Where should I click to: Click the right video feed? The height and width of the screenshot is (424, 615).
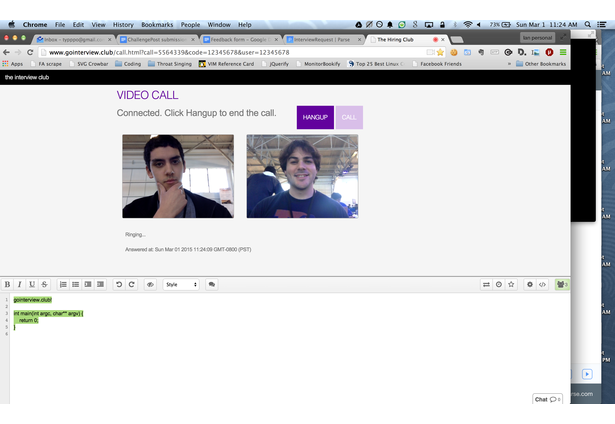302,176
